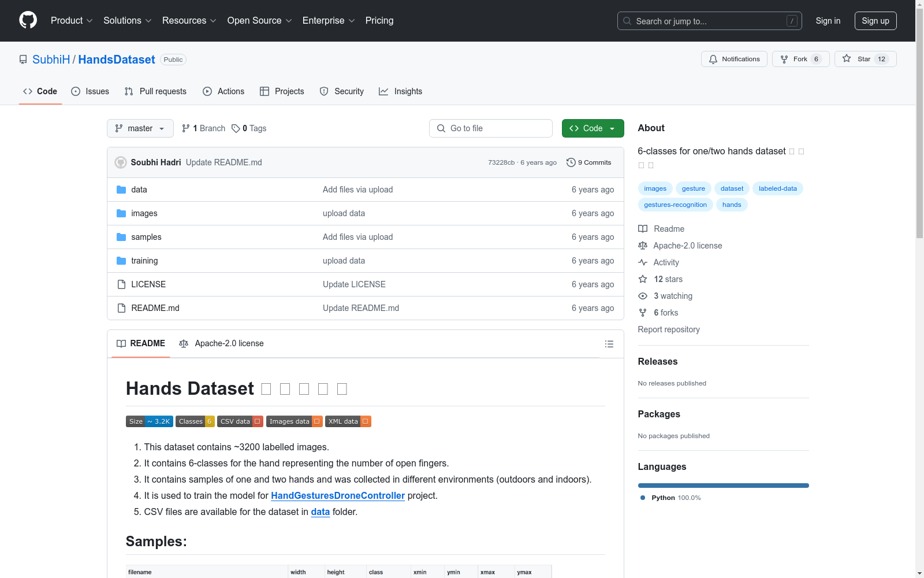Click the hands topic tag
The image size is (924, 578).
pos(732,205)
